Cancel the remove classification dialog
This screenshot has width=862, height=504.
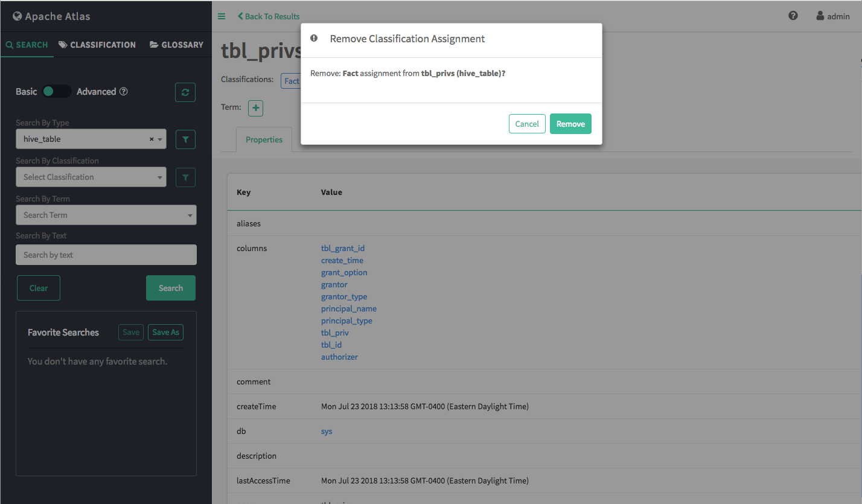pyautogui.click(x=527, y=124)
